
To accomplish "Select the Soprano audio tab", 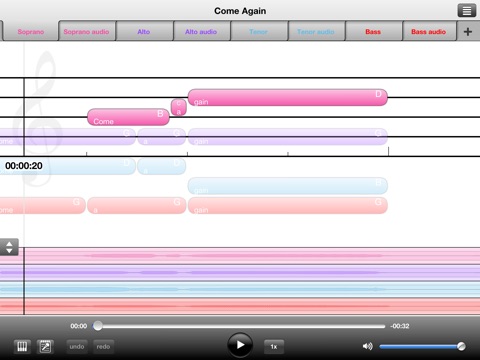I will click(86, 31).
